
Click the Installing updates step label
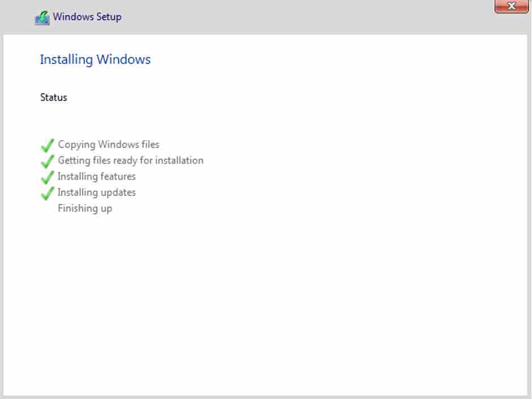point(97,192)
